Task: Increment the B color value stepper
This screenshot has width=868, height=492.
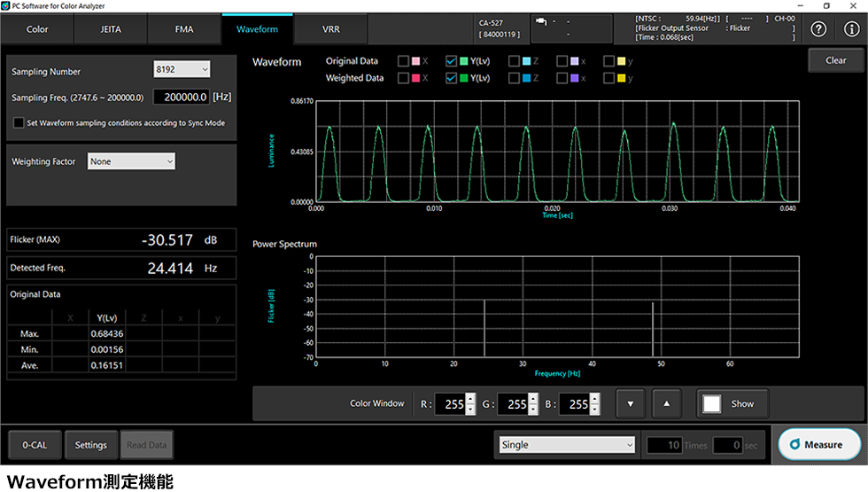Action: pos(594,399)
